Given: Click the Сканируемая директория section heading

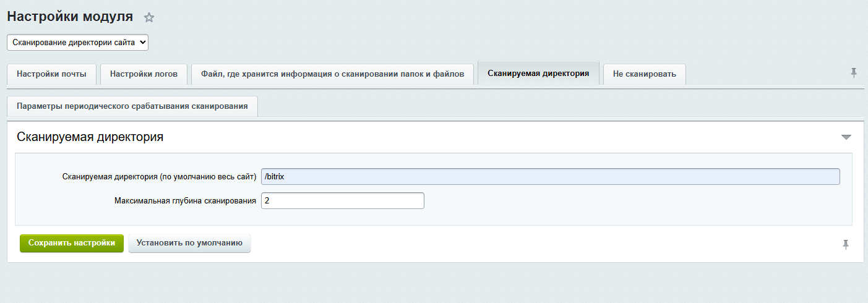Looking at the screenshot, I should click(x=90, y=137).
